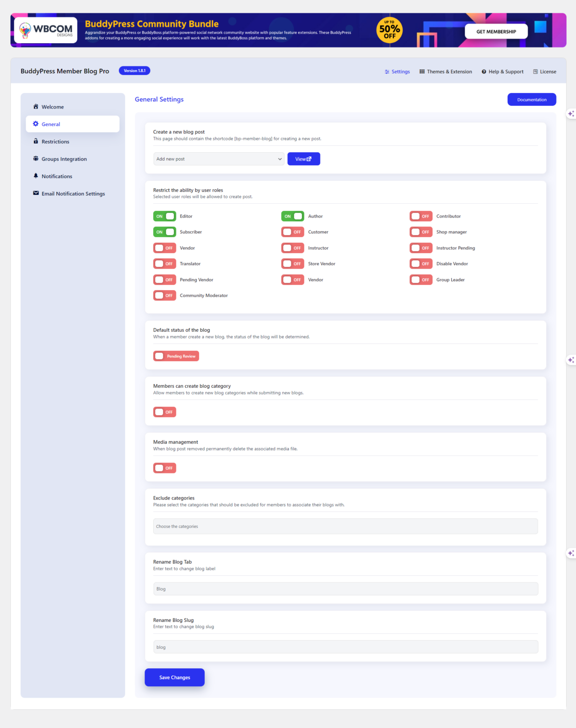
Task: Open Help & Support from top menu
Action: click(x=503, y=72)
